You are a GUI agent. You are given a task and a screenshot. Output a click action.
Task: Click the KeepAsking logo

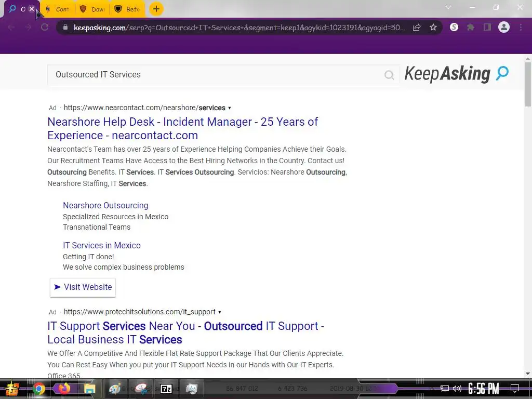coord(457,74)
